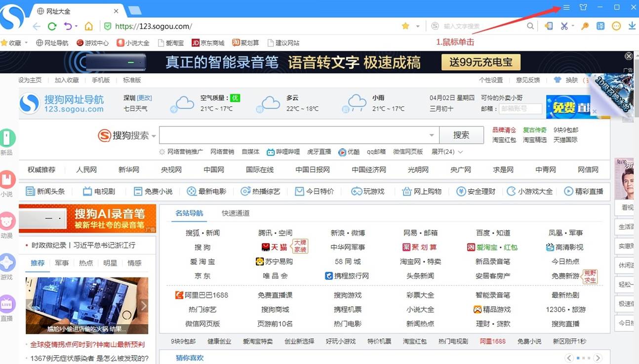Open the 动漫 sidebar icon
639x364 pixels.
[7, 221]
